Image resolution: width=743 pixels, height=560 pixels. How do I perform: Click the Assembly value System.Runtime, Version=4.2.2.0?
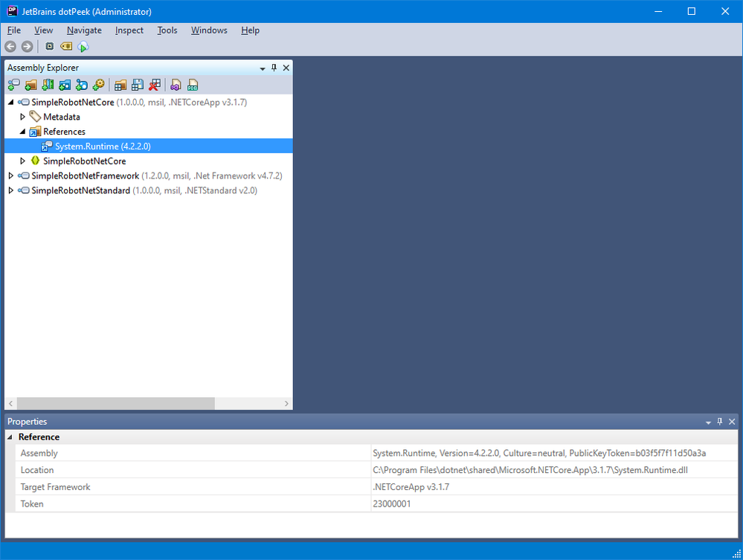point(539,453)
